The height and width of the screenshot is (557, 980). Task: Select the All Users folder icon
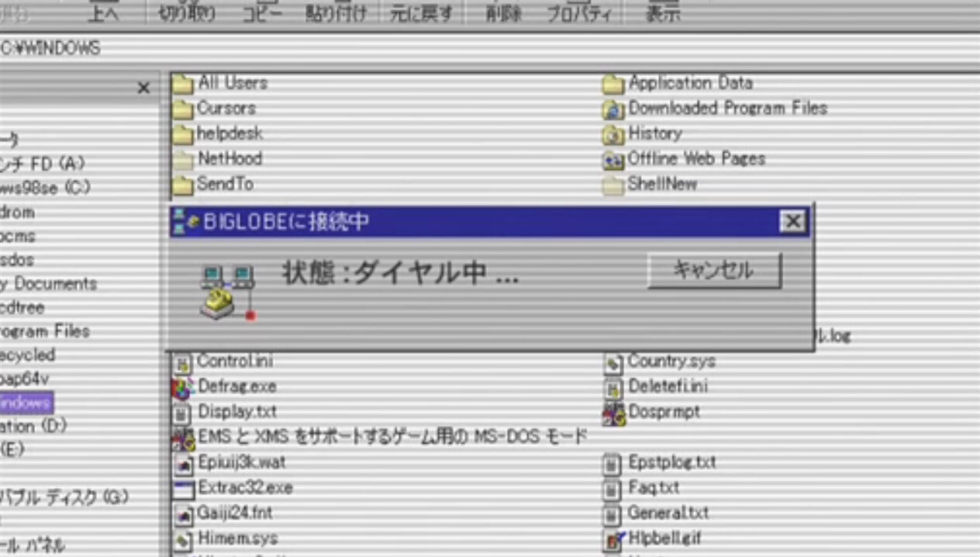click(x=182, y=84)
